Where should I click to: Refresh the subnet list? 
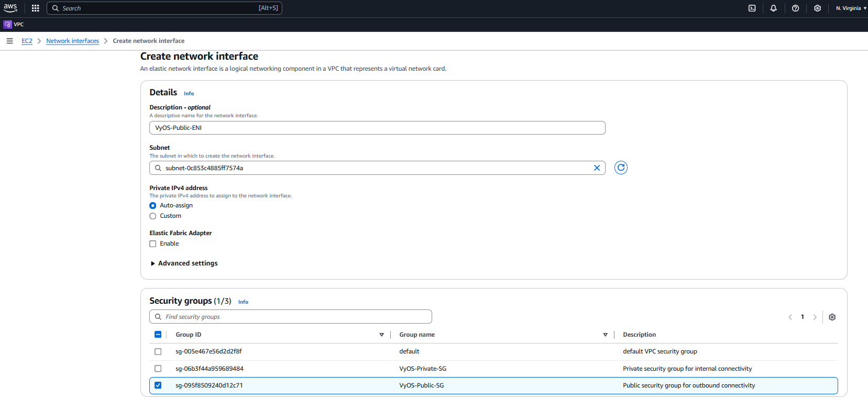[x=621, y=168]
